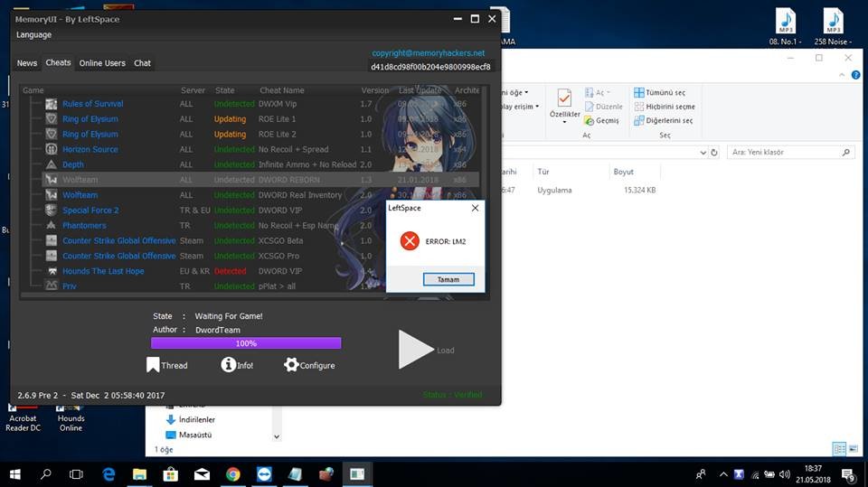Select Rules of Survival game row
868x487 pixels.
pyautogui.click(x=260, y=104)
